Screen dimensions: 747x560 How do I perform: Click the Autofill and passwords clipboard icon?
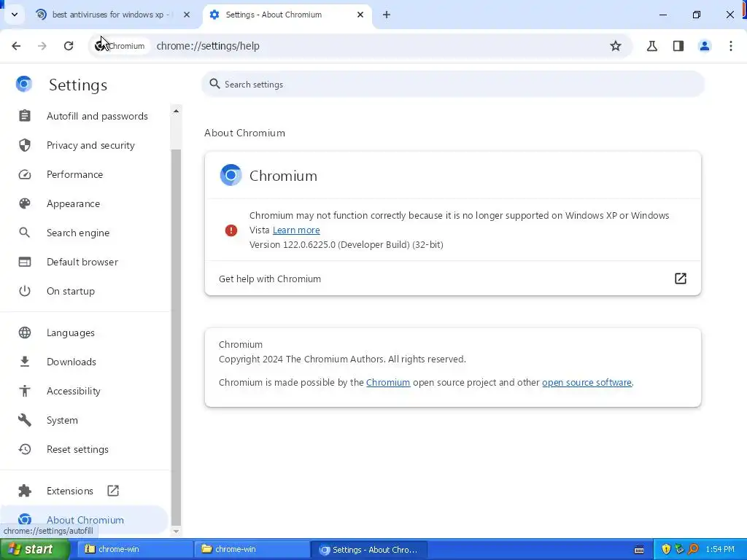pyautogui.click(x=25, y=116)
